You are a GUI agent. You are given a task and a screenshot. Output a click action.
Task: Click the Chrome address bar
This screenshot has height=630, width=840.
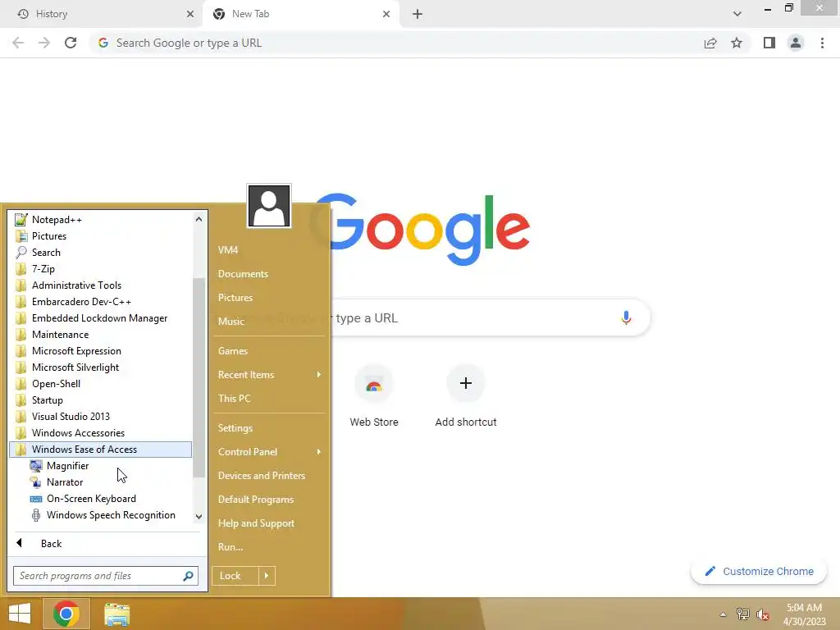coord(396,43)
